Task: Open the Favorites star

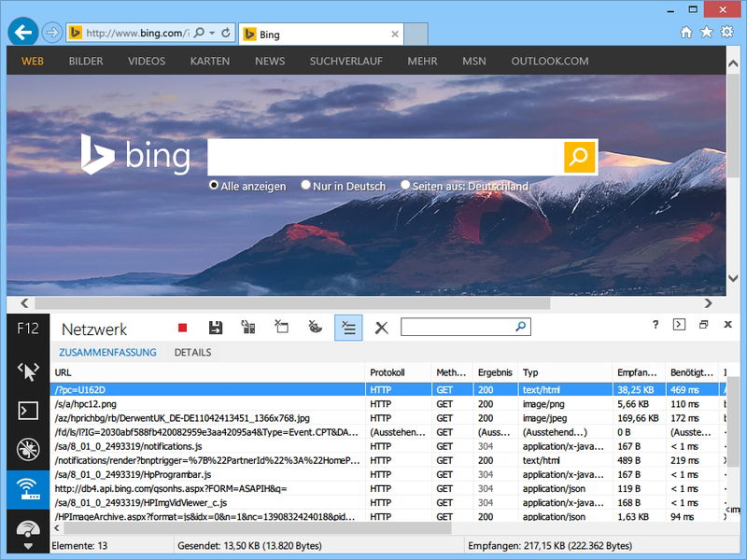Action: point(707,32)
